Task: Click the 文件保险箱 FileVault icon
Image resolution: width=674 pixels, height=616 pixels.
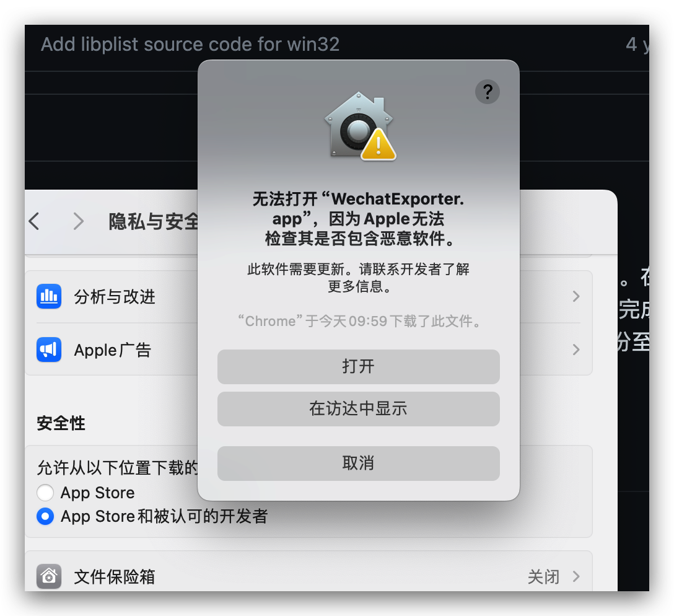Action: click(x=48, y=576)
